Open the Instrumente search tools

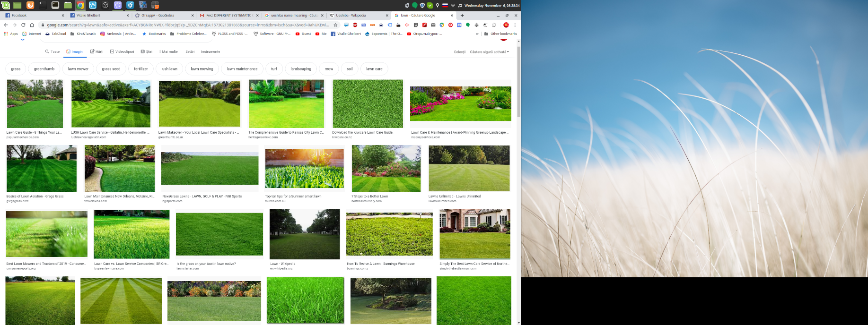tap(210, 51)
